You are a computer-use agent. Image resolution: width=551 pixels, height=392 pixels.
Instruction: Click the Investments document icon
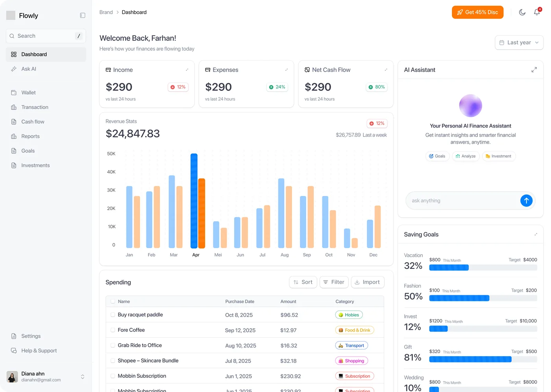pos(14,165)
